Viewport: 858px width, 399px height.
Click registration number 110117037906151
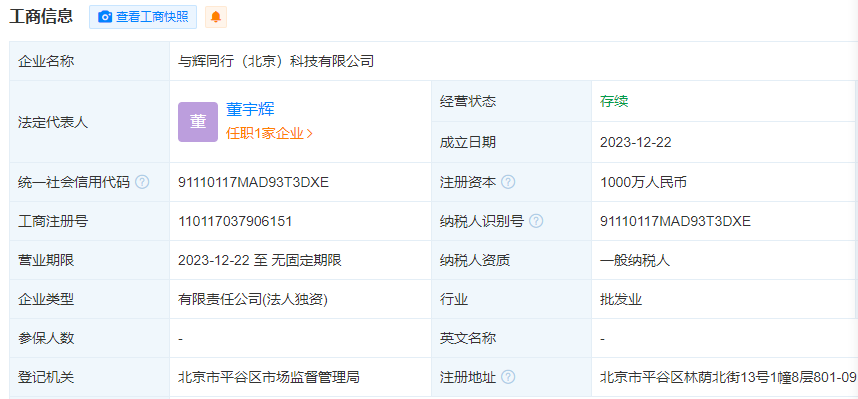235,221
